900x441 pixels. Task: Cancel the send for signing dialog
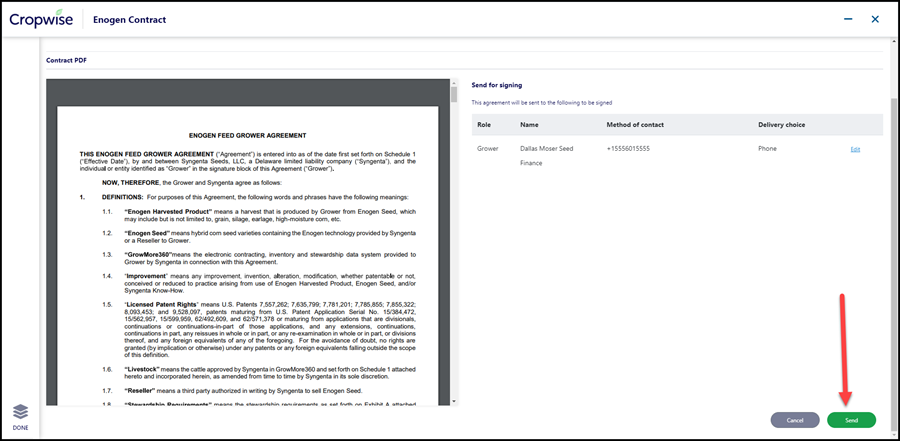[795, 420]
